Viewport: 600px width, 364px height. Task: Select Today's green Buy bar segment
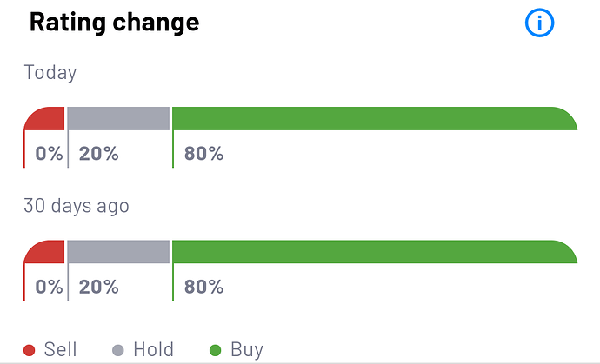coord(374,119)
